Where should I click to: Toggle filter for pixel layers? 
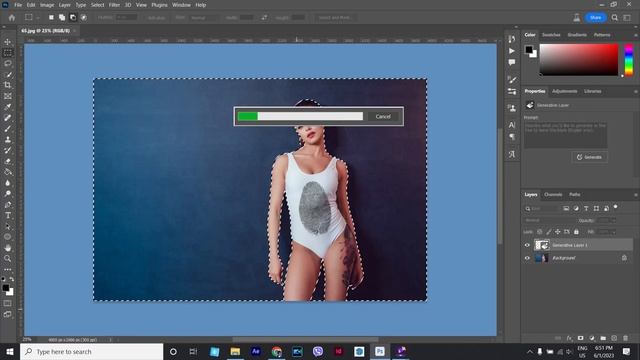tap(566, 209)
